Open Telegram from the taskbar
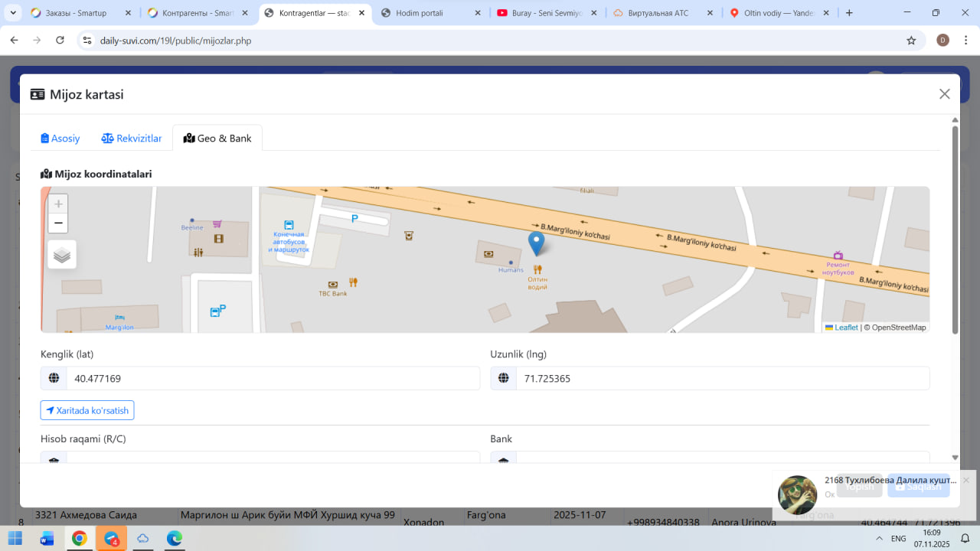The height and width of the screenshot is (551, 980). (112, 538)
